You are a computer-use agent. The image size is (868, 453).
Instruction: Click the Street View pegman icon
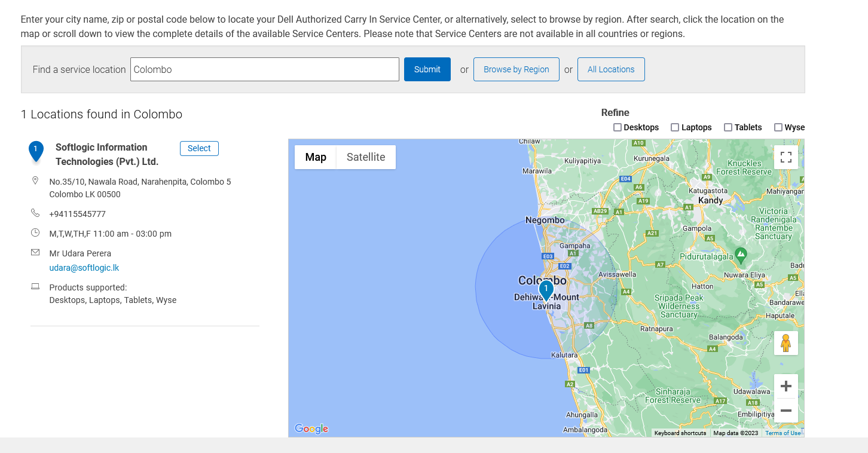pos(786,343)
